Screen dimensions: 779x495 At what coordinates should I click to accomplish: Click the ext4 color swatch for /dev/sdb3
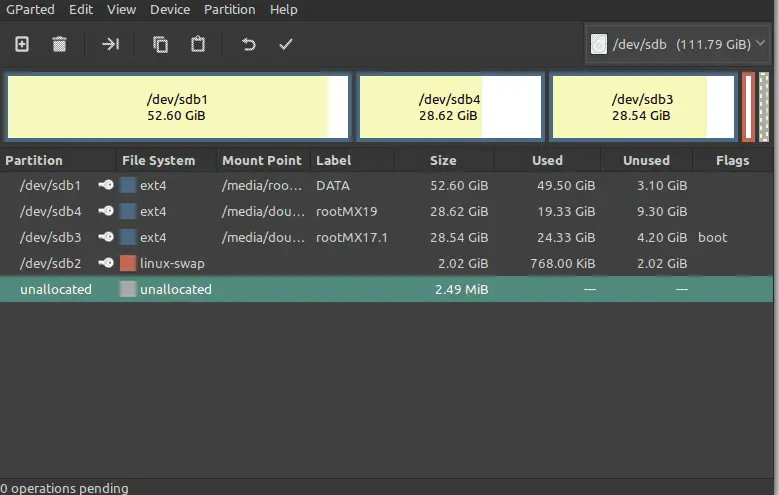click(x=128, y=237)
